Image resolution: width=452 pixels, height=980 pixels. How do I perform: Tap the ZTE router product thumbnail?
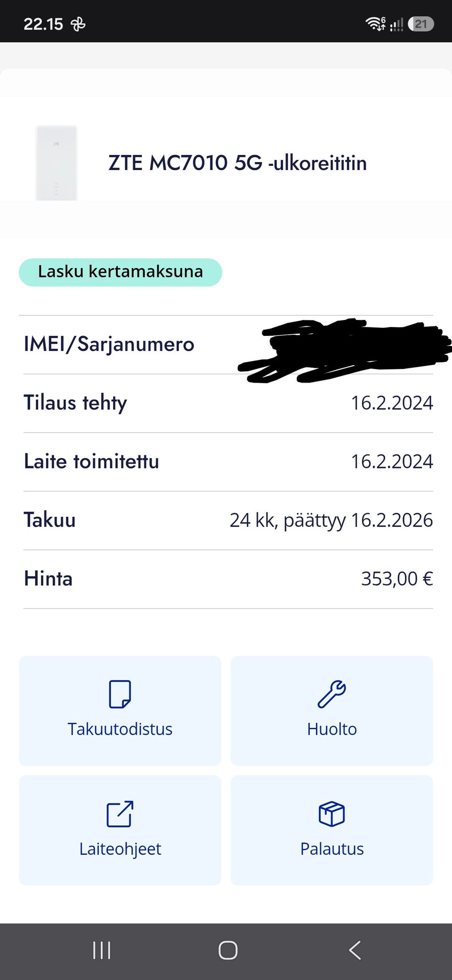pyautogui.click(x=56, y=163)
